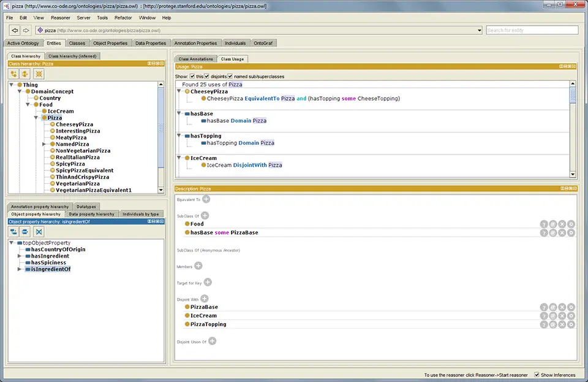Expand the hasIngredient property node
The image size is (588, 382).
[20, 256]
